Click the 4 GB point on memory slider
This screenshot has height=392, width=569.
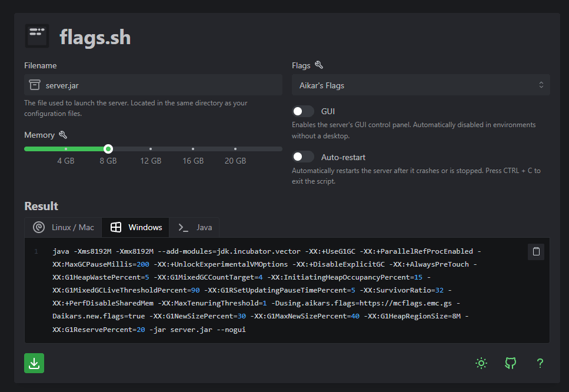[66, 149]
